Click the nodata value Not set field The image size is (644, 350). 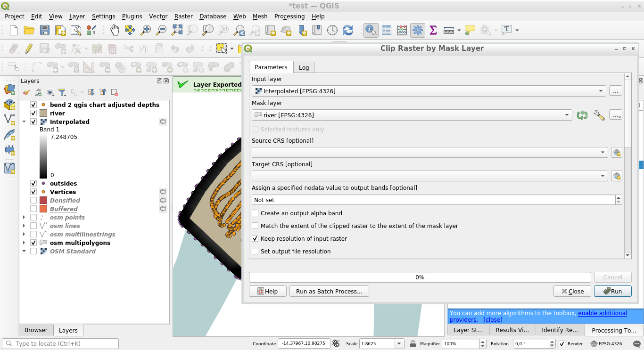pos(433,200)
